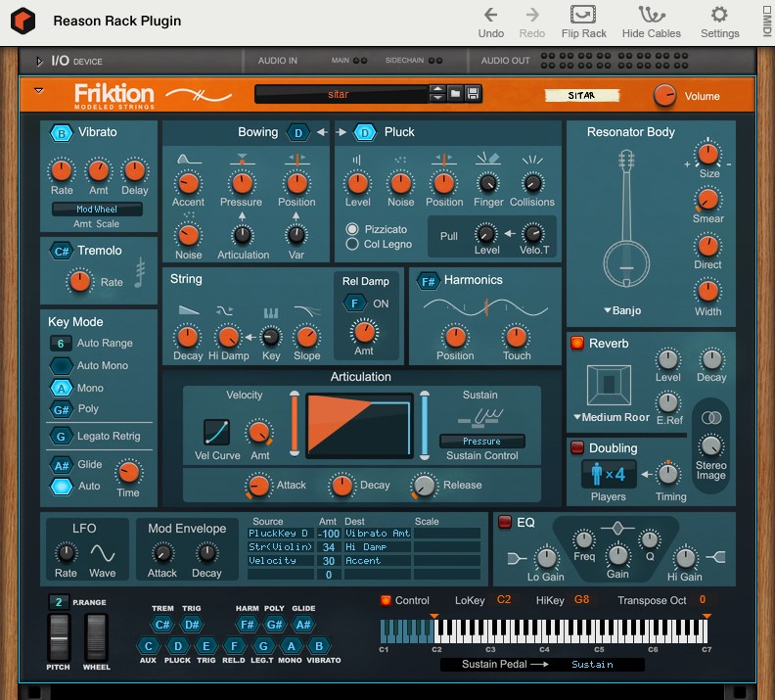Toggle the EQ enable button
Screen dimensions: 775x700
(x=505, y=522)
